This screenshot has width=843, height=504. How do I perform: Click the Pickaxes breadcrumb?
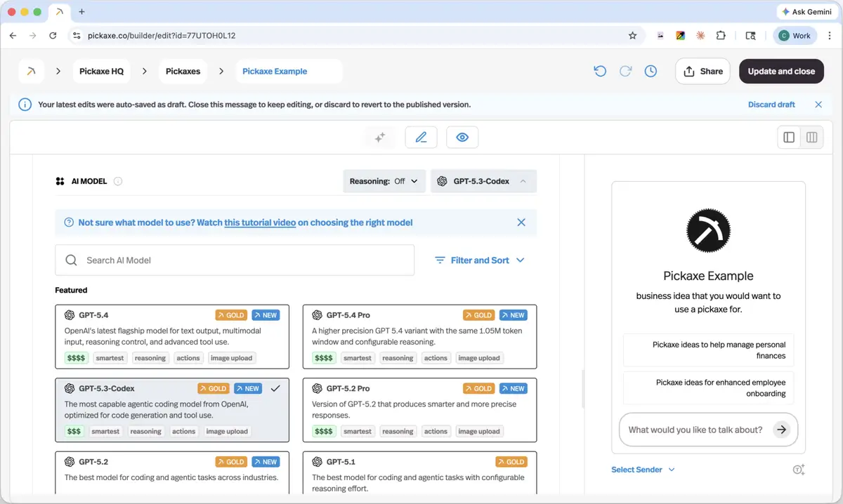tap(183, 71)
